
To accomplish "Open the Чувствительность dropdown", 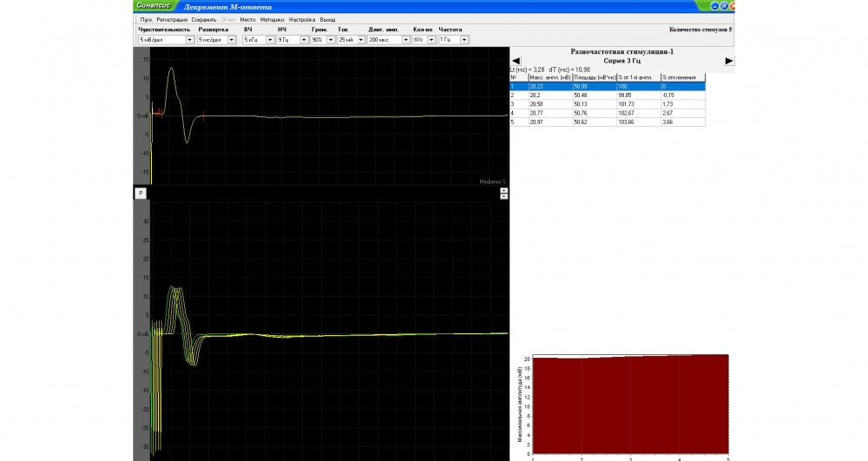I will [190, 40].
